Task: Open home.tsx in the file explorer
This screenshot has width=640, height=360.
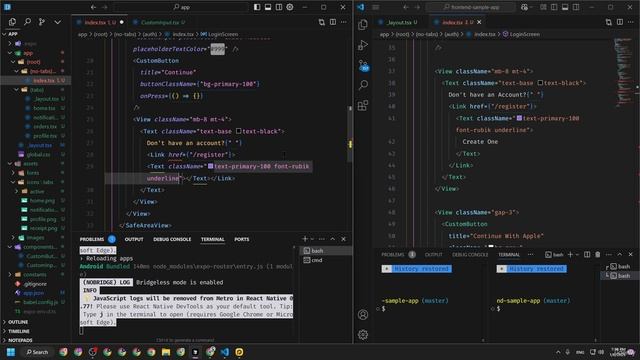Action: coord(44,108)
